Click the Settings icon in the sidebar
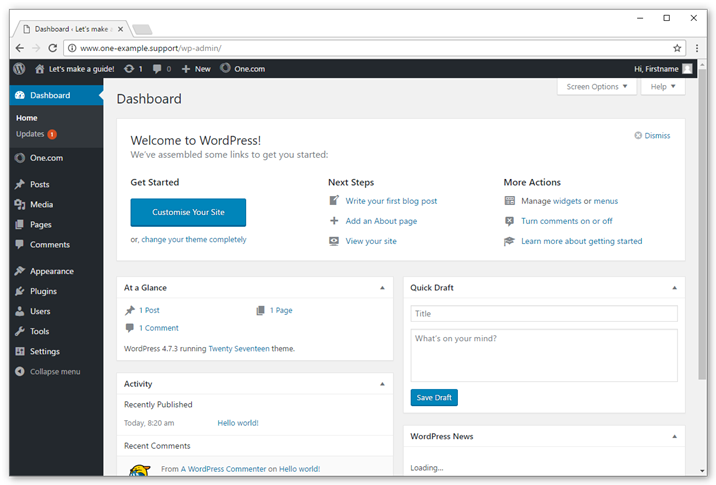This screenshot has height=485, width=716. click(x=20, y=351)
